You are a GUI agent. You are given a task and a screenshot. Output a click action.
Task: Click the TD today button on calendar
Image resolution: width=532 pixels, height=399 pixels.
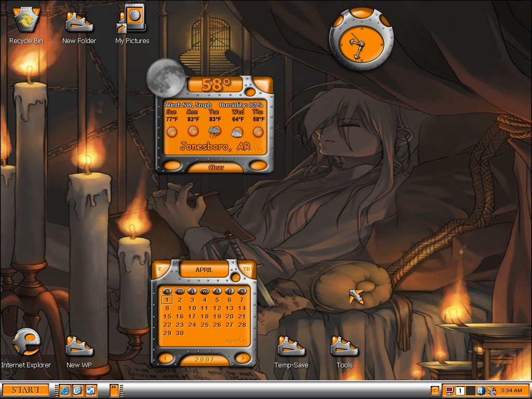pyautogui.click(x=247, y=269)
